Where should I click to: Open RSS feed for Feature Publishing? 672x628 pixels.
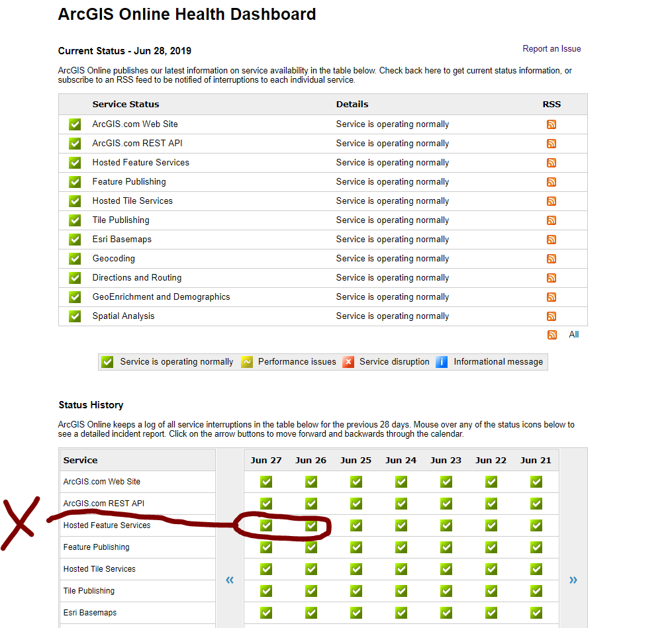click(551, 182)
